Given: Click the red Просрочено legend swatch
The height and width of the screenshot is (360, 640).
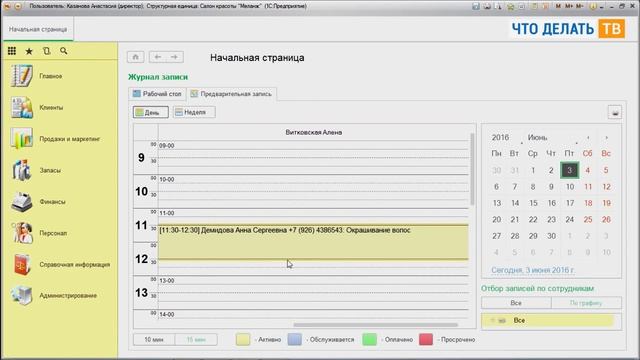Looking at the screenshot, I should (x=426, y=340).
